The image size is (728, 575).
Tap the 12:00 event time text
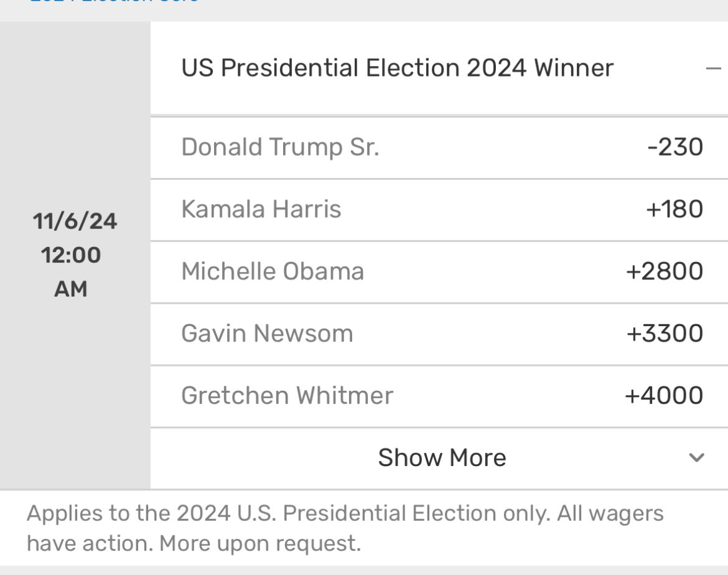(x=71, y=255)
